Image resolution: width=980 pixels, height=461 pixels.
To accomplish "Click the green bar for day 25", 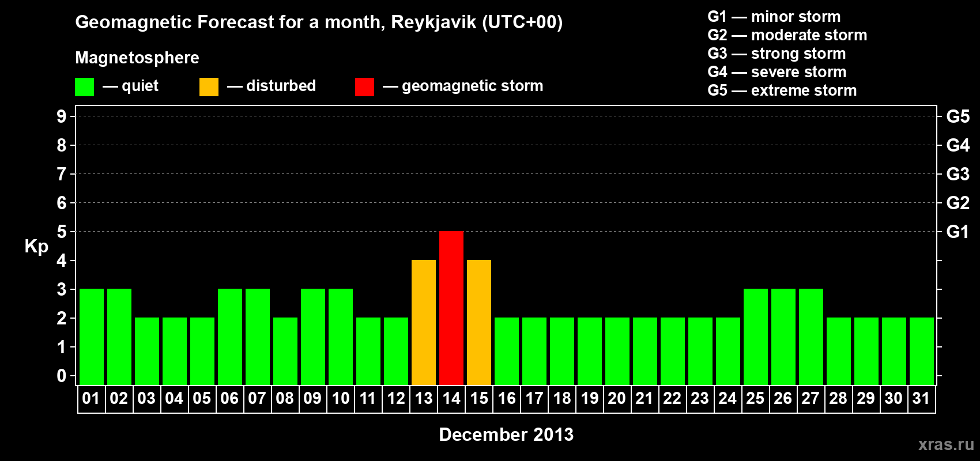I will [756, 337].
